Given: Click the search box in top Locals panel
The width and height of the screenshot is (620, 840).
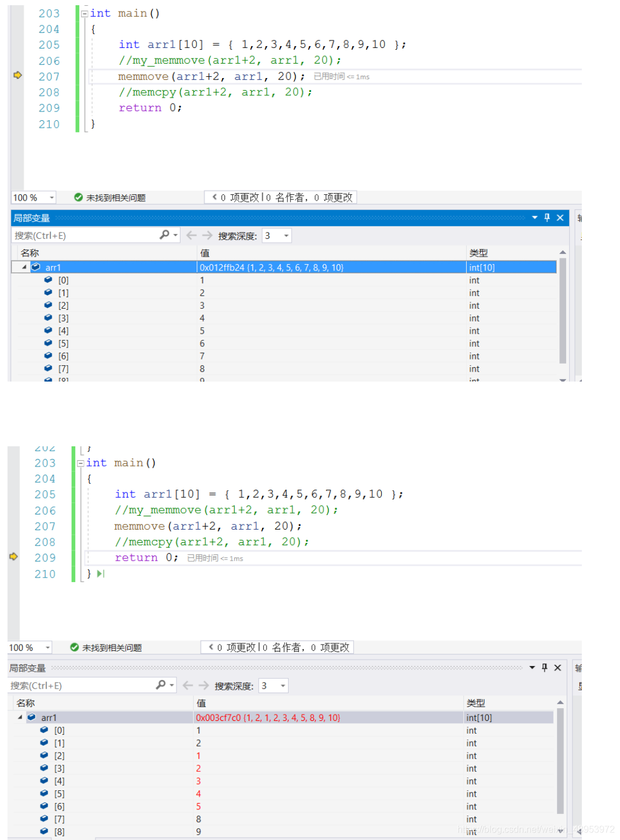Looking at the screenshot, I should [x=86, y=235].
